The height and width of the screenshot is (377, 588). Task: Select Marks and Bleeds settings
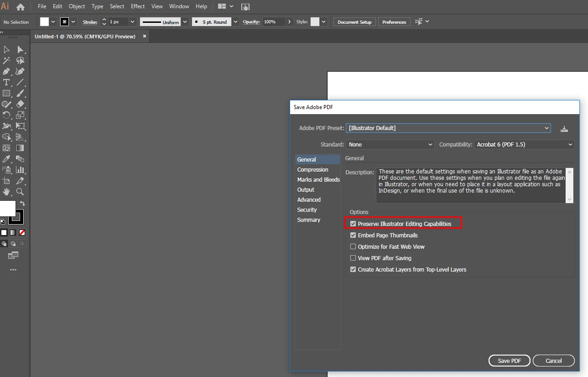tap(318, 180)
